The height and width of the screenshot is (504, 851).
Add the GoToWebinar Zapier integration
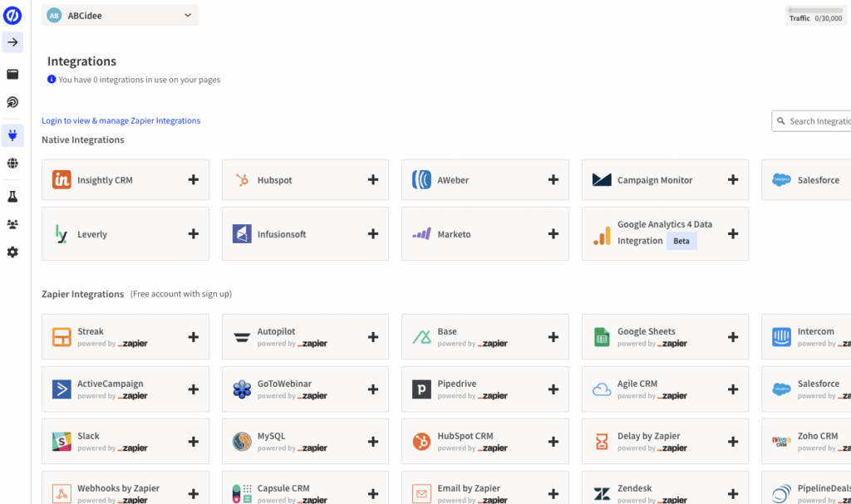373,389
